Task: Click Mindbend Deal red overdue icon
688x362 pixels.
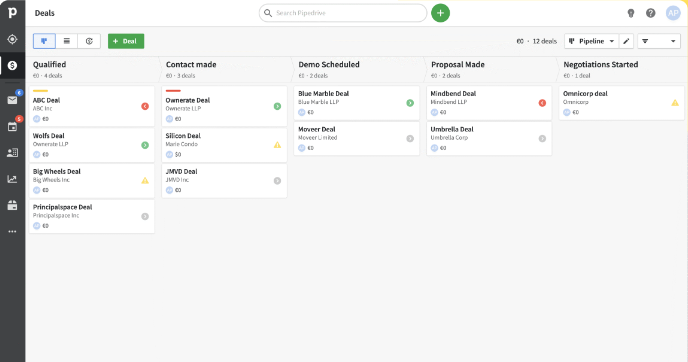Action: pyautogui.click(x=542, y=103)
